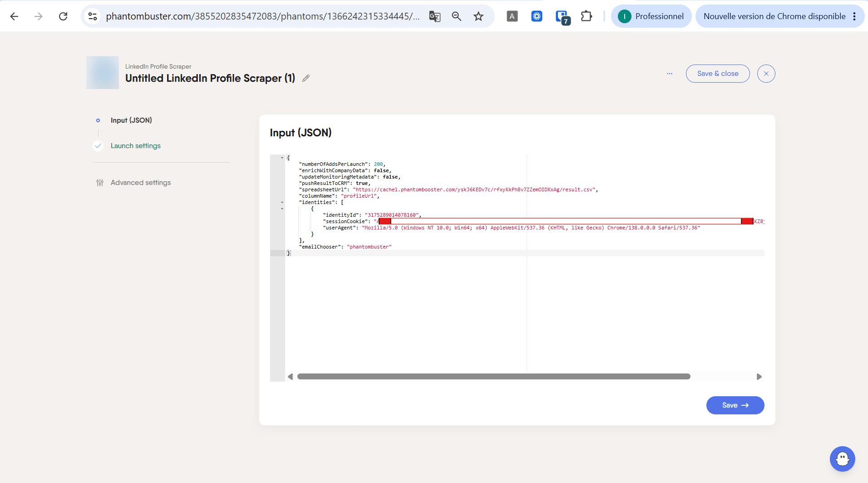Open the 'A' extension icon
Viewport: 868px width, 483px height.
point(512,16)
